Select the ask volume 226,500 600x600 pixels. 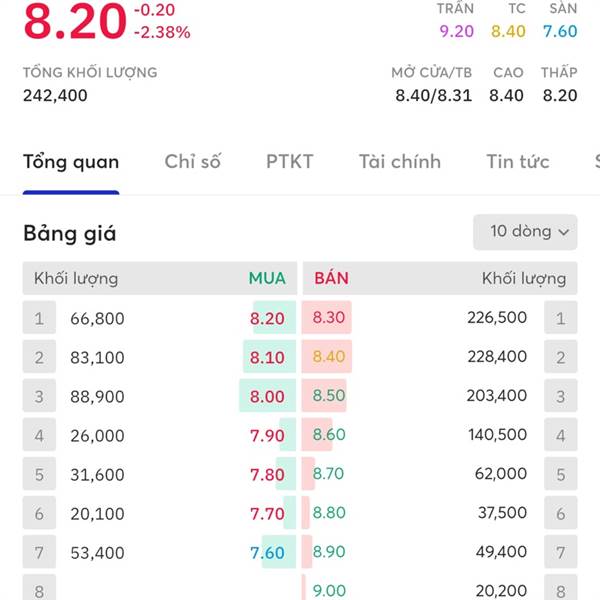[497, 319]
